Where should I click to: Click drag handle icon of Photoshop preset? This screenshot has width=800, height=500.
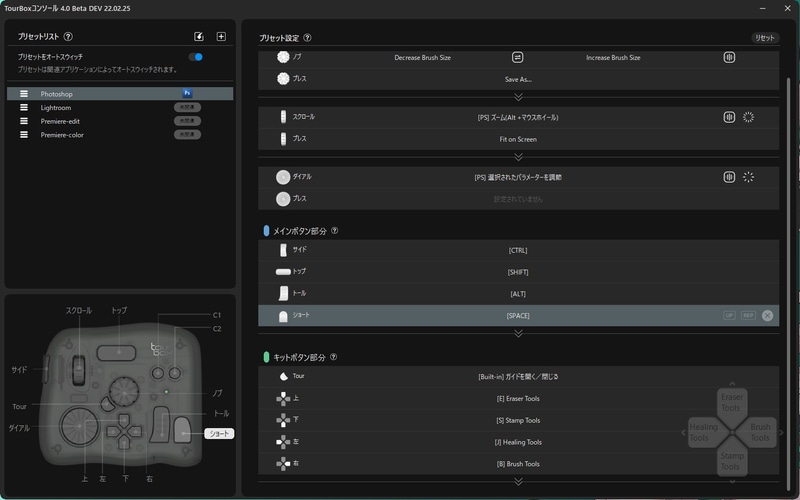click(23, 94)
